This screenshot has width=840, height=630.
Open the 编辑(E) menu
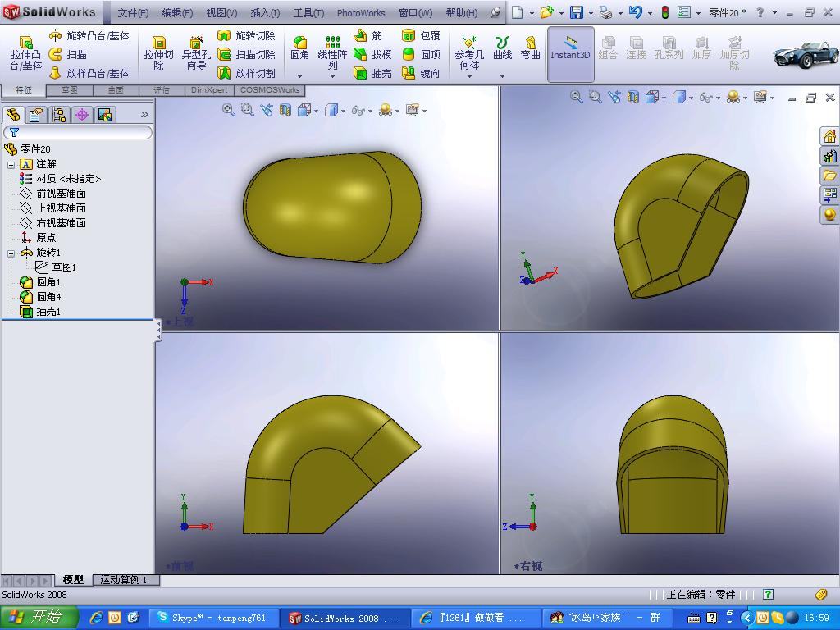click(x=177, y=13)
